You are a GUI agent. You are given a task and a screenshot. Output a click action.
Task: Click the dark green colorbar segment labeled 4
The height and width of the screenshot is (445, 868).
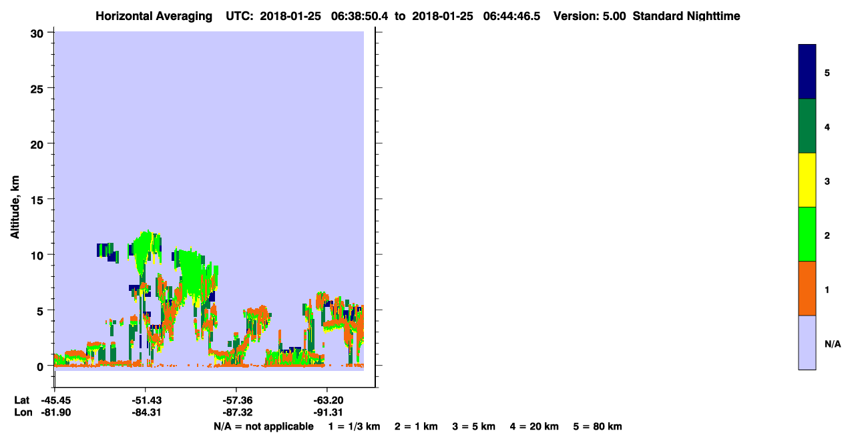[807, 126]
